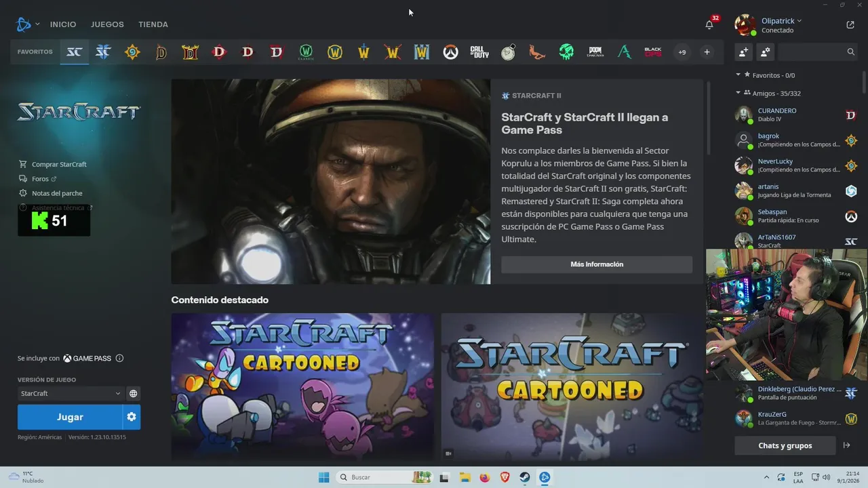Screen dimensions: 868x488
Task: Add a game to favorites with plus
Action: tap(707, 52)
